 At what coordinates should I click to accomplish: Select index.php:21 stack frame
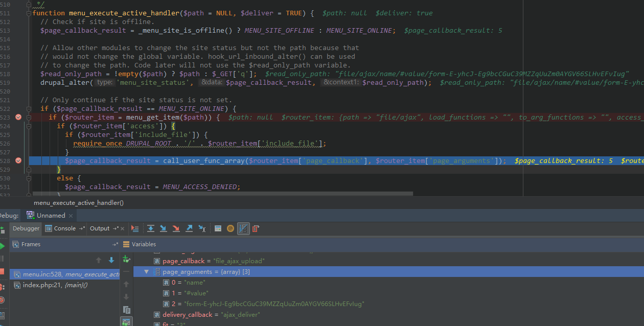pos(55,285)
